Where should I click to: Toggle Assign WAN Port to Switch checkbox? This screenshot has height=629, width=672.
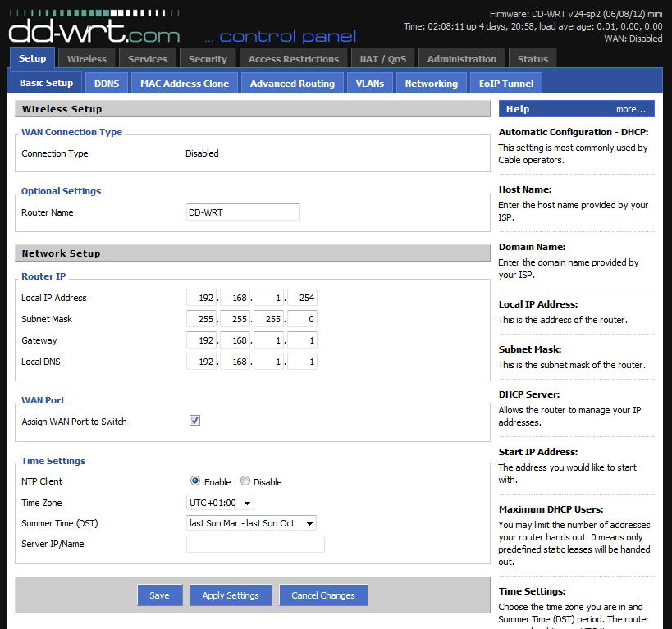click(194, 421)
